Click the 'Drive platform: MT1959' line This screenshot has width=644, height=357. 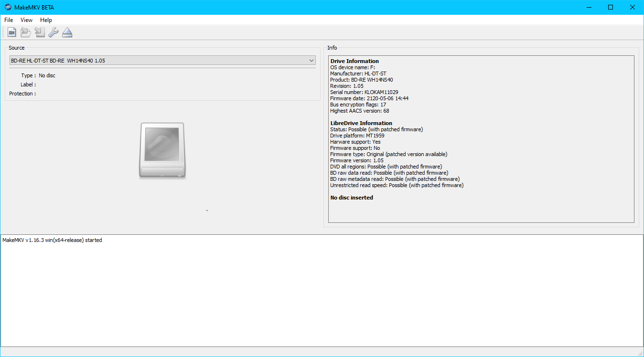pos(357,136)
